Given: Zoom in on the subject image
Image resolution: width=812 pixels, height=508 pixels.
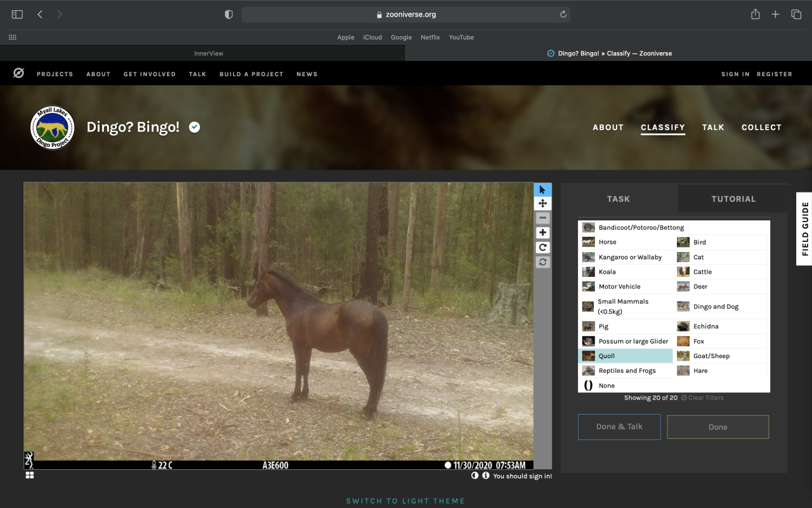Looking at the screenshot, I should 542,233.
